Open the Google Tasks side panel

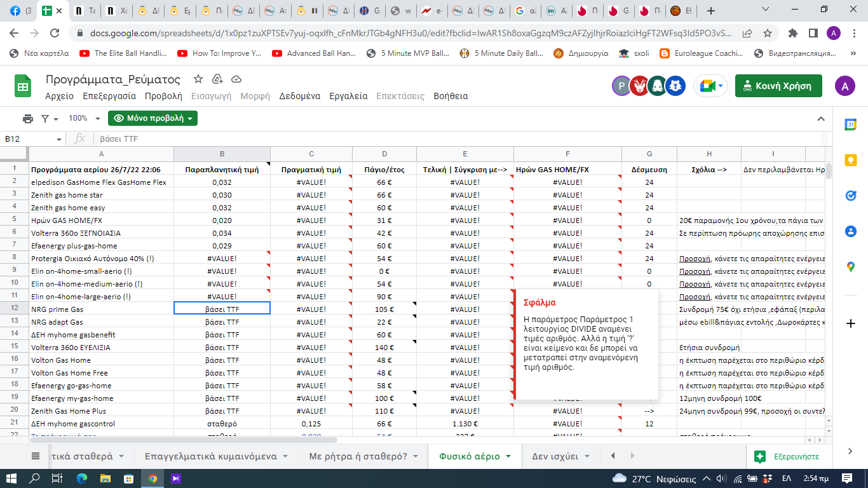tap(850, 196)
